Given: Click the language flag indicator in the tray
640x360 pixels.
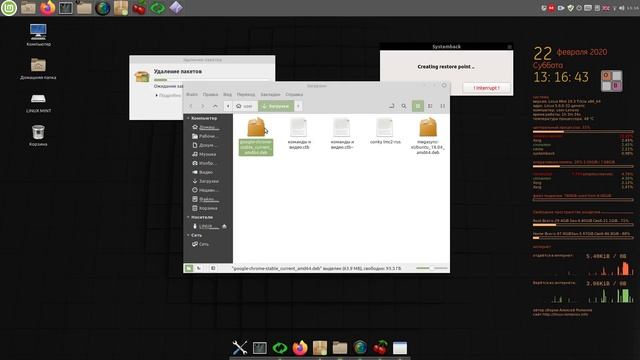Looking at the screenshot, I should (606, 8).
